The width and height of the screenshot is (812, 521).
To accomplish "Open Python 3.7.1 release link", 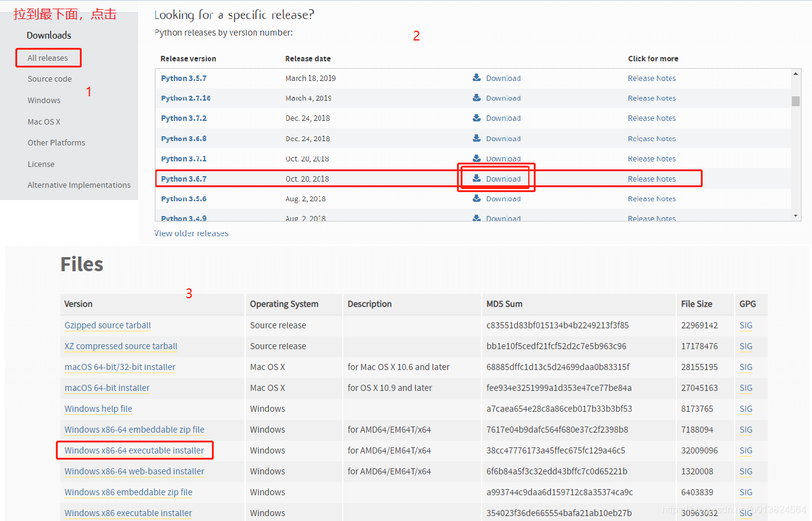I will [x=184, y=159].
